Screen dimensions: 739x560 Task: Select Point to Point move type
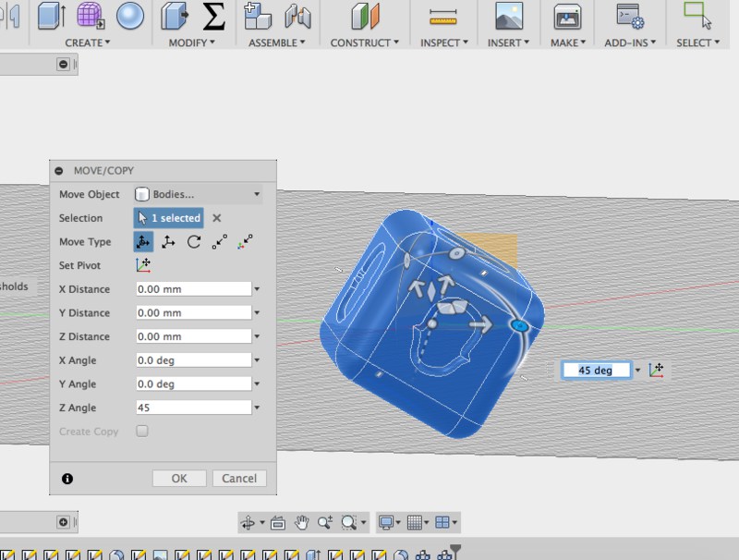click(x=219, y=242)
